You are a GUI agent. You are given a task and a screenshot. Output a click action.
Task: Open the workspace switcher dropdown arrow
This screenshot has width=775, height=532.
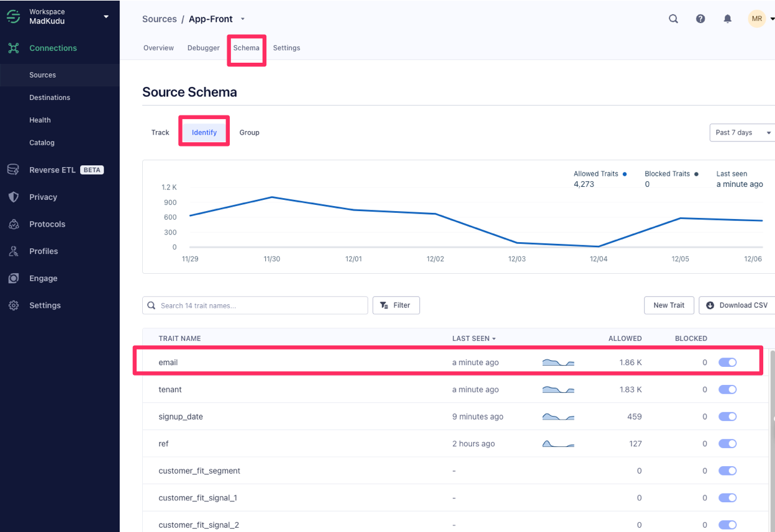click(x=106, y=17)
